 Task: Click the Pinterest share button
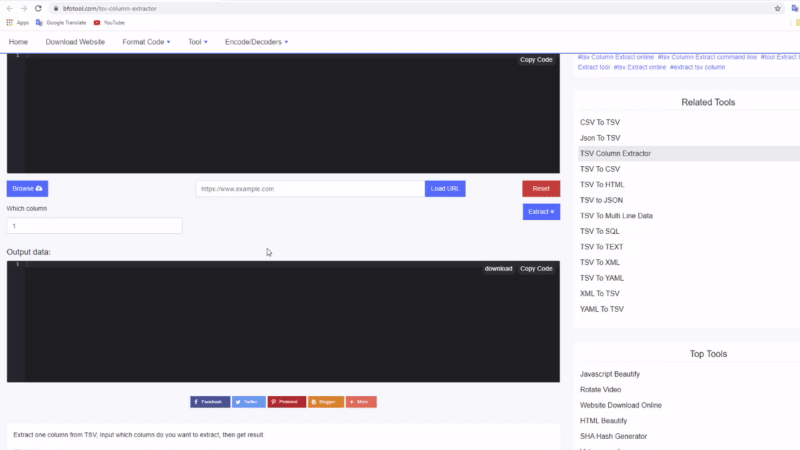287,401
